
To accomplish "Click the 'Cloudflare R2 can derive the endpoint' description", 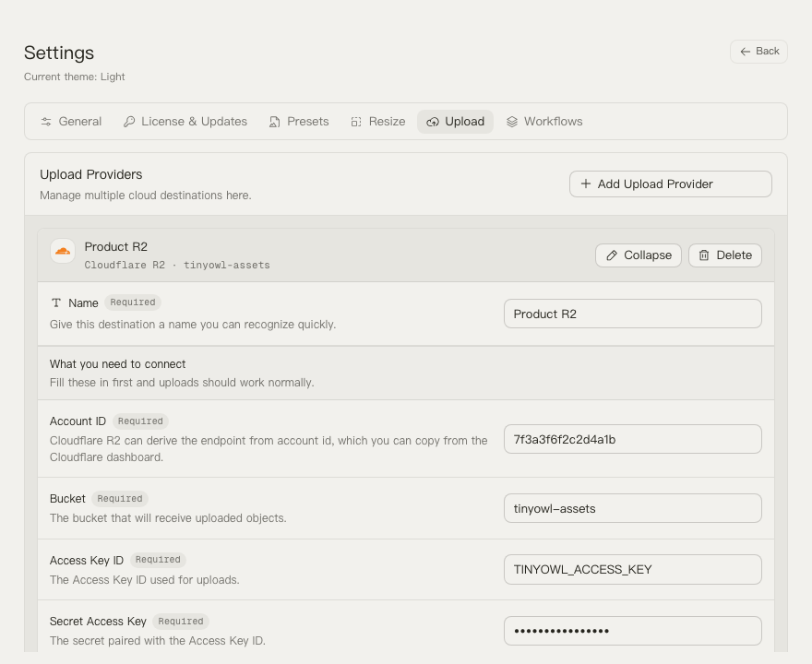I will (x=269, y=449).
